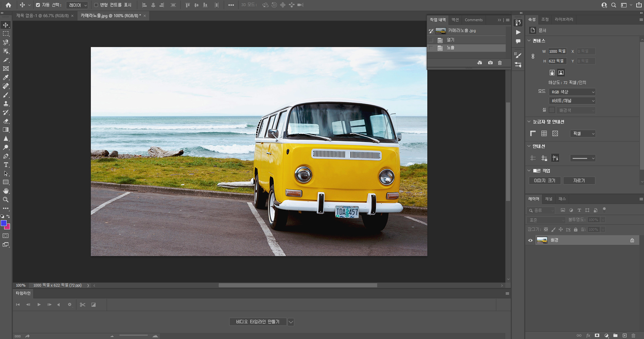Select the 카메라노출.jpg history snapshot thumbnail
644x339 pixels.
coord(441,31)
